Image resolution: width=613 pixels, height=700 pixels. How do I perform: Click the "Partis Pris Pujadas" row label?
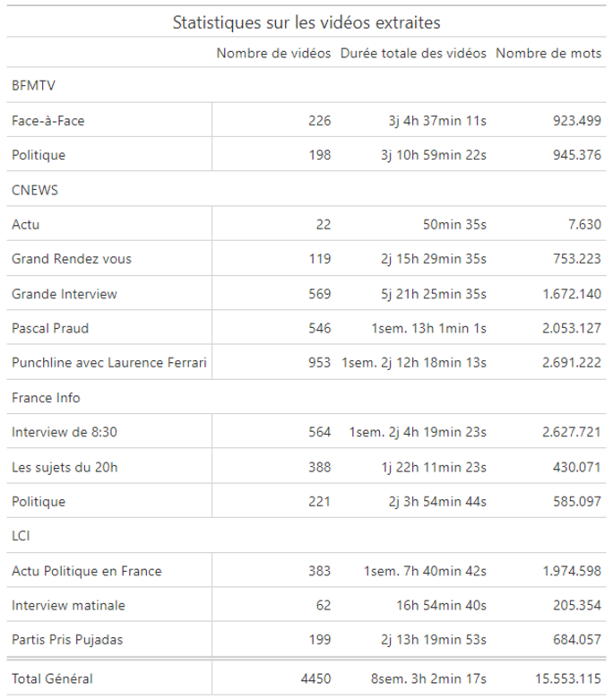(68, 640)
